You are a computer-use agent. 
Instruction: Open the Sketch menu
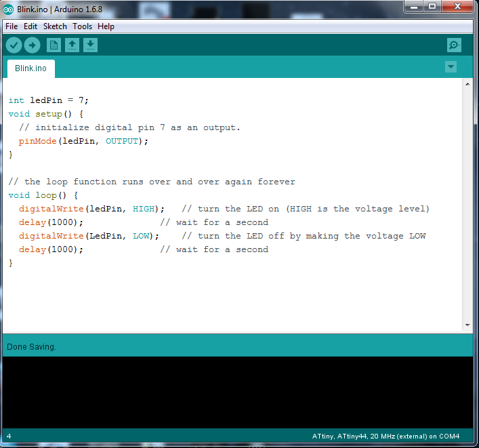tap(55, 26)
